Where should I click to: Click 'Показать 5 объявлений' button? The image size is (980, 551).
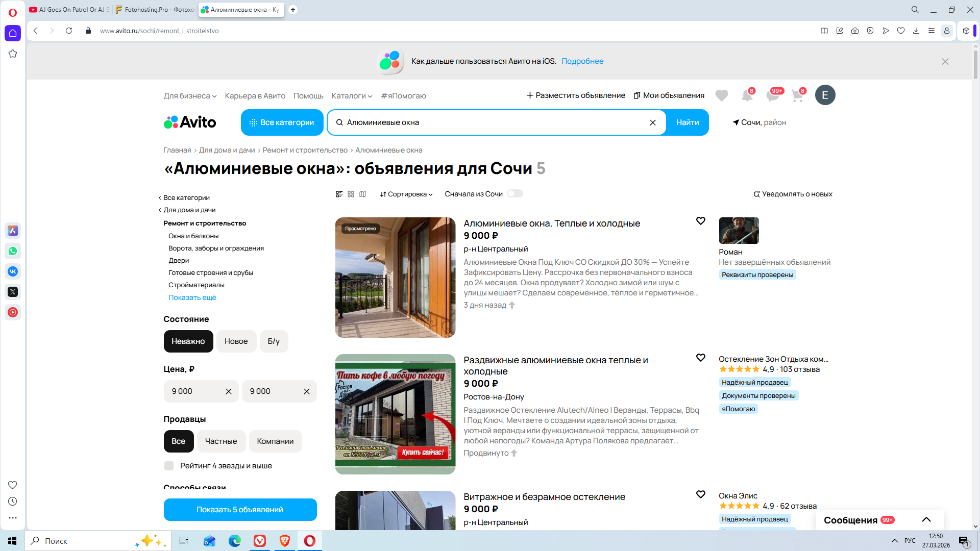coord(240,510)
